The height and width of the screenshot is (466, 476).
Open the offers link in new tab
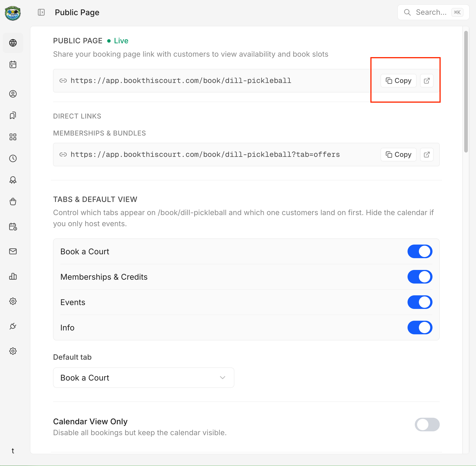click(x=427, y=154)
